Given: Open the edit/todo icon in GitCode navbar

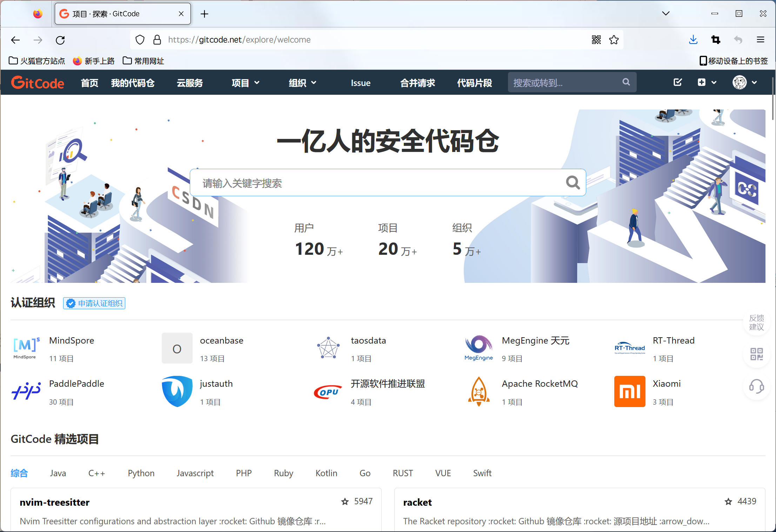Looking at the screenshot, I should (x=677, y=82).
